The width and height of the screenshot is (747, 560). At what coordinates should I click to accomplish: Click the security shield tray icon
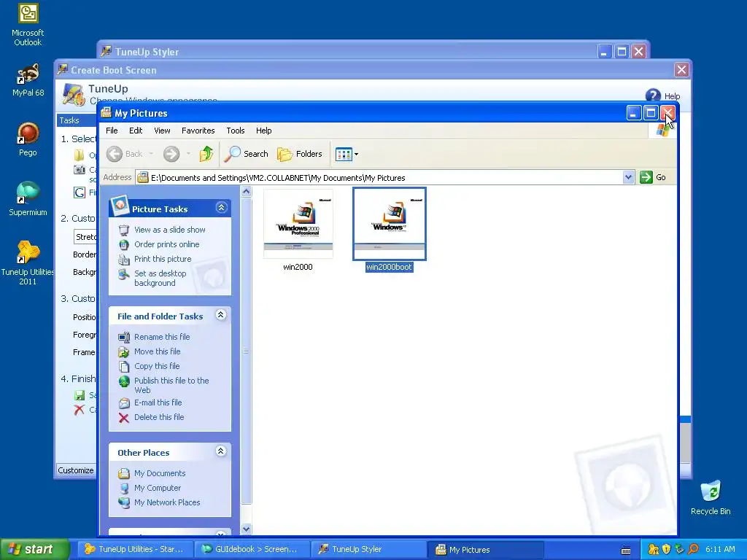(667, 550)
